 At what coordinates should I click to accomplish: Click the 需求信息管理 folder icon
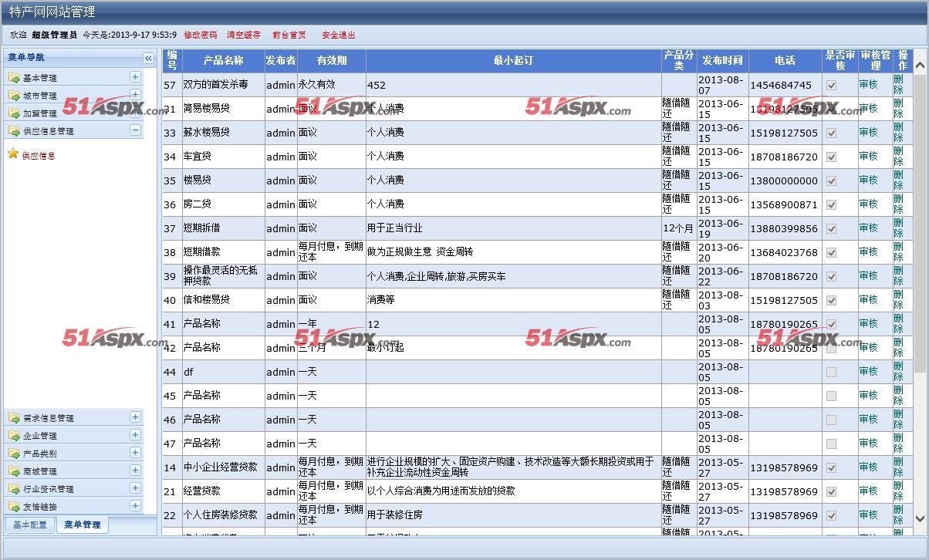[14, 418]
